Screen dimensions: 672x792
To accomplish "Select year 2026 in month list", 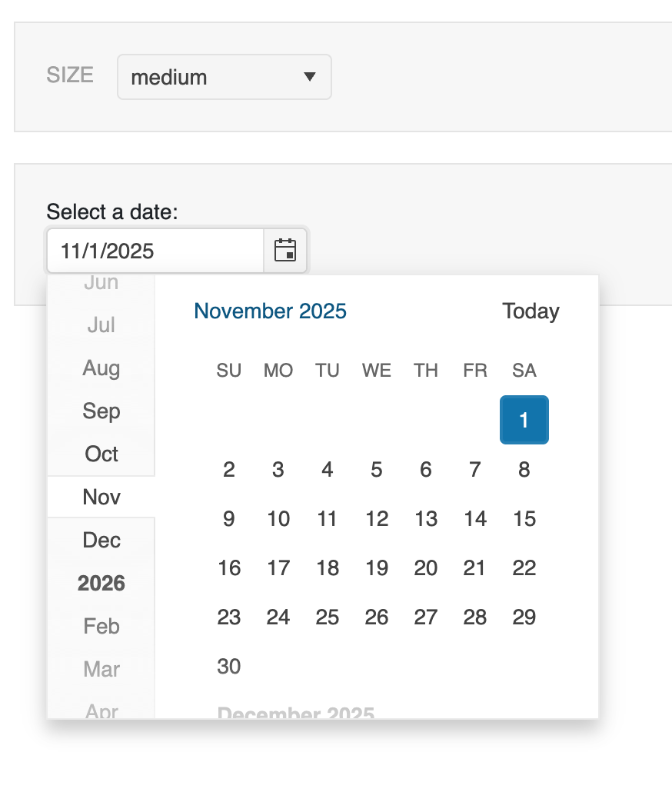I will [x=101, y=584].
